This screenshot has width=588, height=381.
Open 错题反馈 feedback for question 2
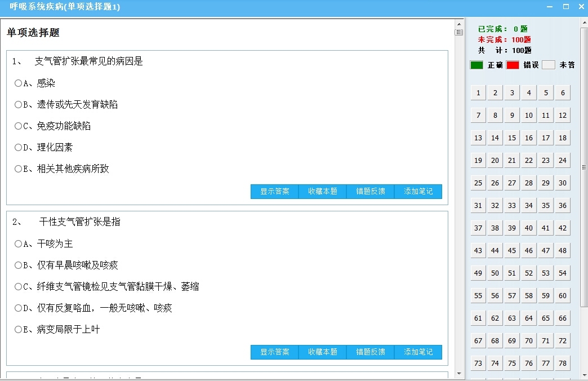pos(369,352)
